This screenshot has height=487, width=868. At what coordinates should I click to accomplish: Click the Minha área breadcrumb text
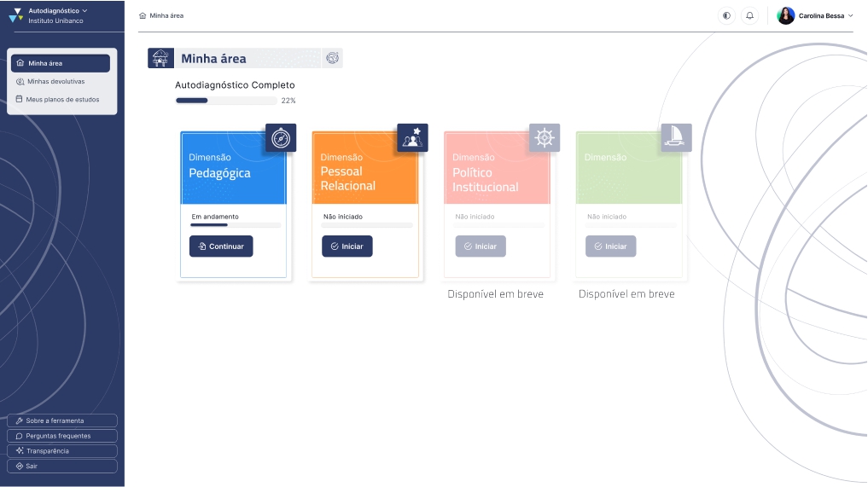click(166, 15)
